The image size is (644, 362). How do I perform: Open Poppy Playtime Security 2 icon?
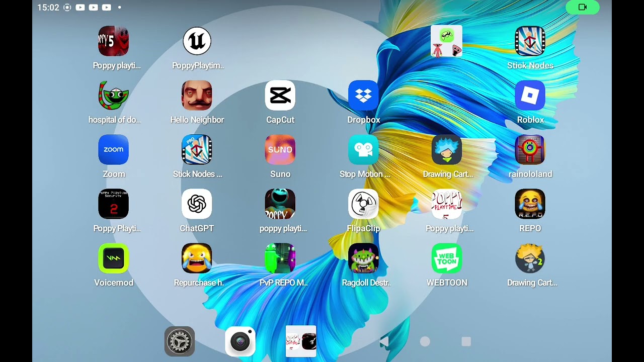pos(113,204)
